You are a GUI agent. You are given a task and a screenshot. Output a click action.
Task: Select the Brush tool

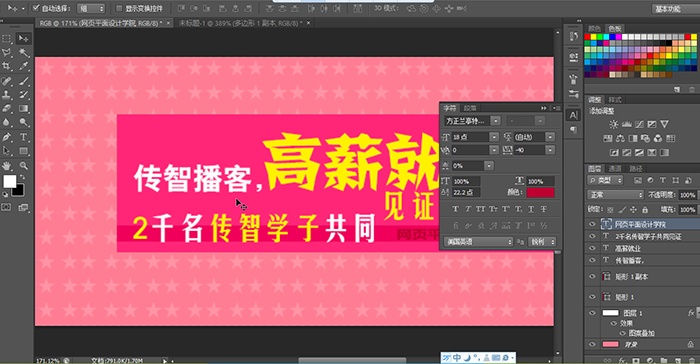click(23, 81)
